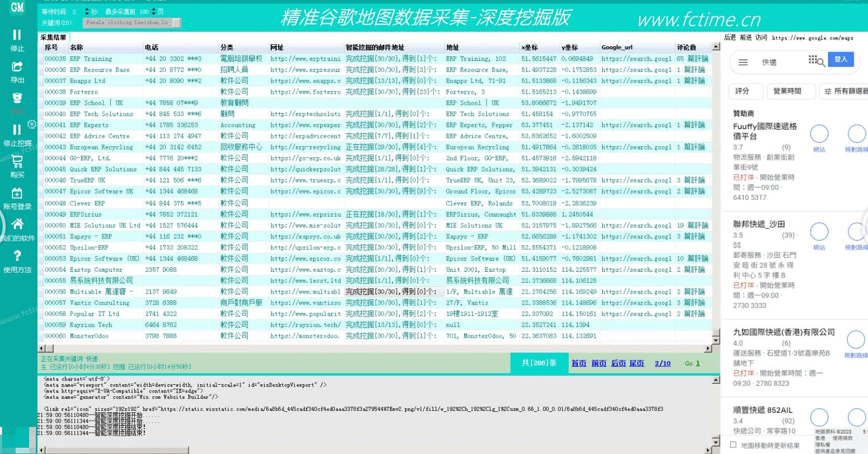Go to 首页 first page
This screenshot has width=868, height=454.
pyautogui.click(x=579, y=363)
